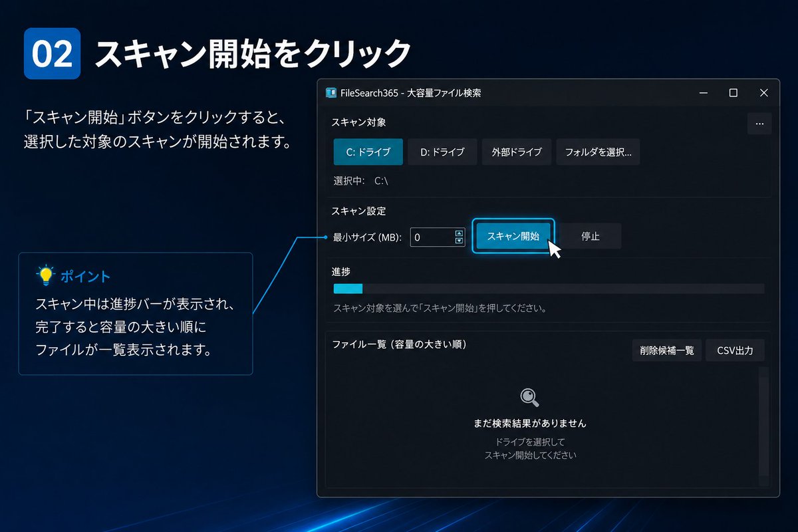Viewport: 798px width, 532px height.
Task: Export results with CSV出力
Action: [735, 350]
